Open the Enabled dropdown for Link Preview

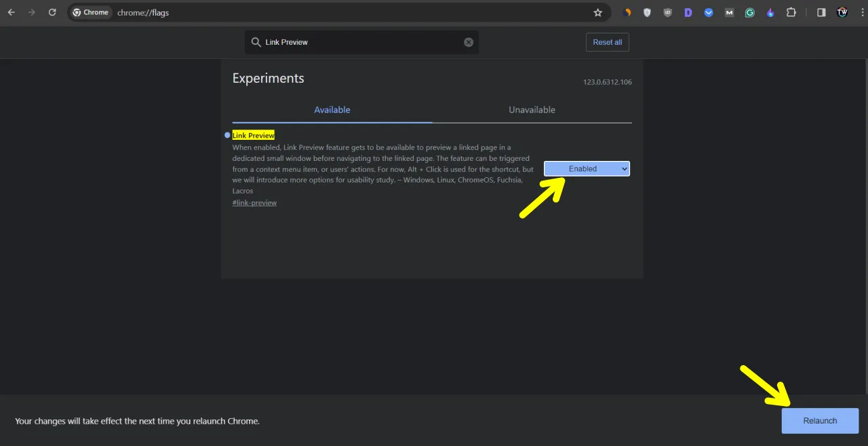586,168
